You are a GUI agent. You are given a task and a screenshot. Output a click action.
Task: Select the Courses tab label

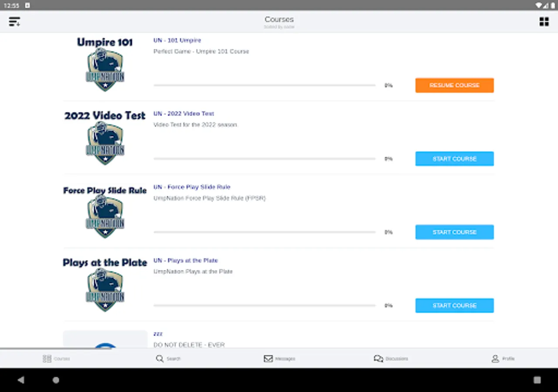click(62, 359)
